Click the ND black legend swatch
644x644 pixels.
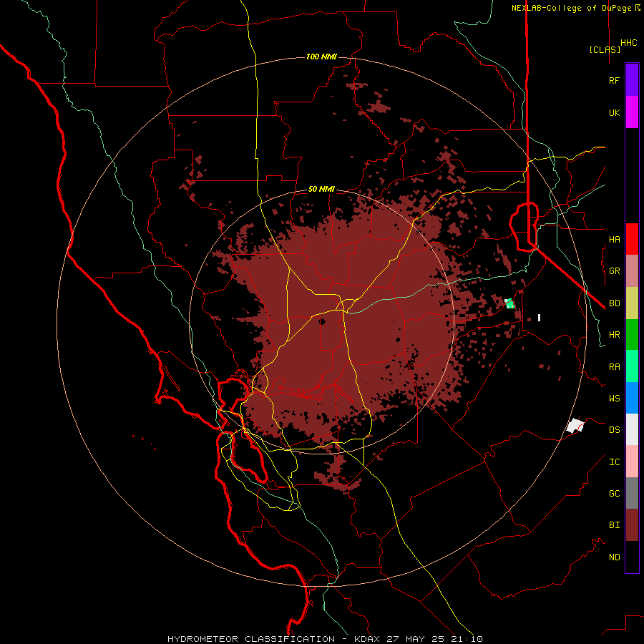pos(632,557)
